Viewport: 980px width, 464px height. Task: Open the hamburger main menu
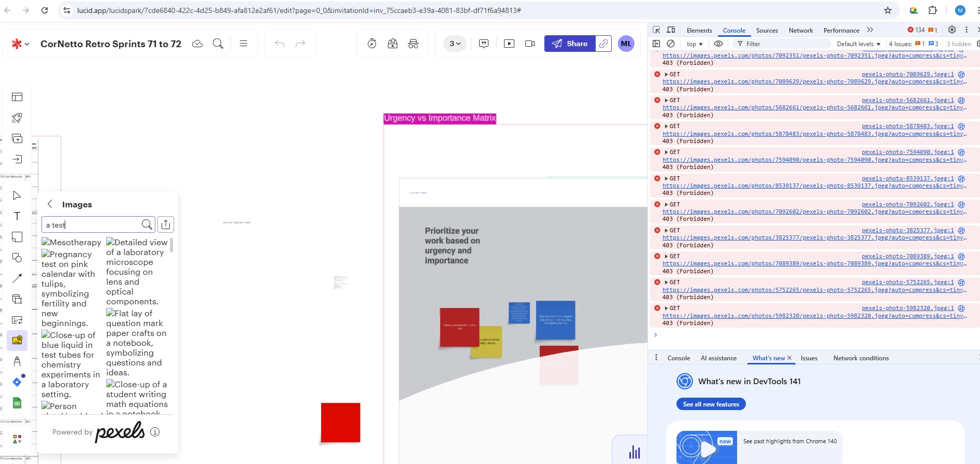(x=243, y=44)
